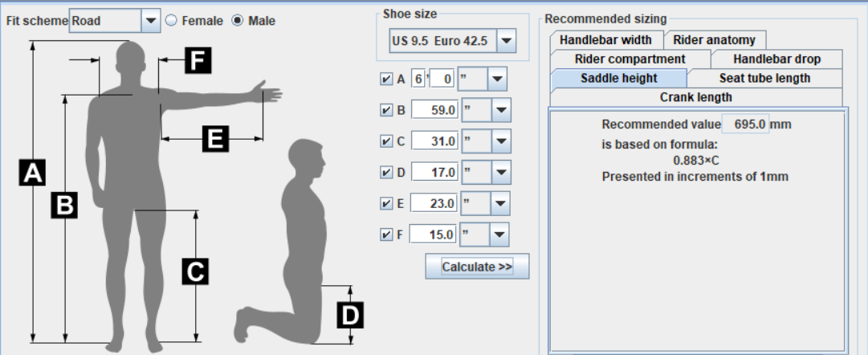Open the unit dropdown for measurement F
Screen dimensions: 868x355
[x=499, y=235]
